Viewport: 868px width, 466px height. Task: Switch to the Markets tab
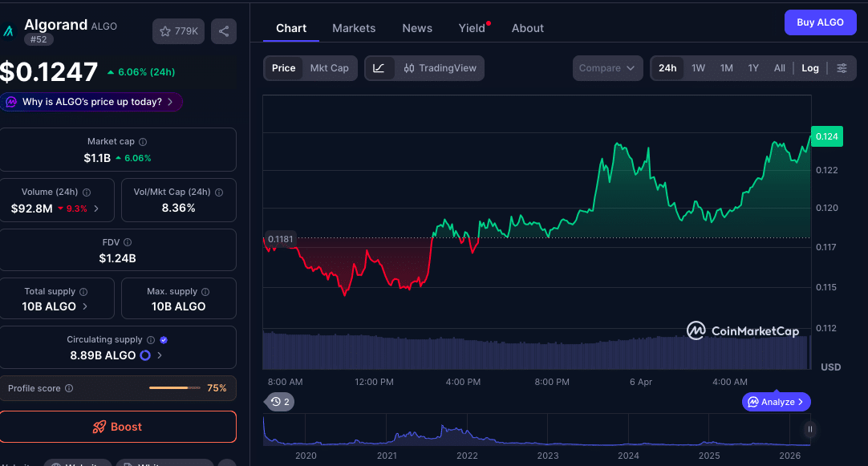tap(354, 28)
